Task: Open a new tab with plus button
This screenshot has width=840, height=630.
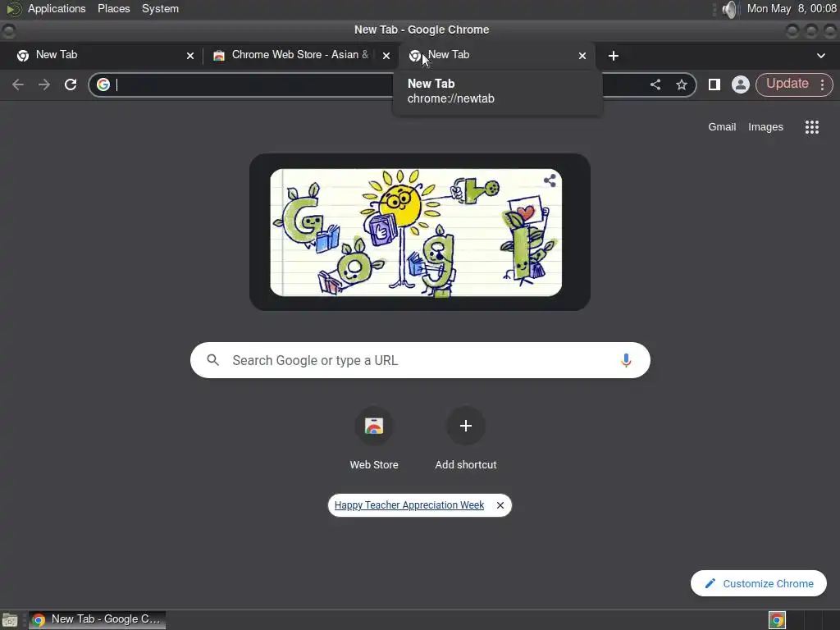Action: 614,56
